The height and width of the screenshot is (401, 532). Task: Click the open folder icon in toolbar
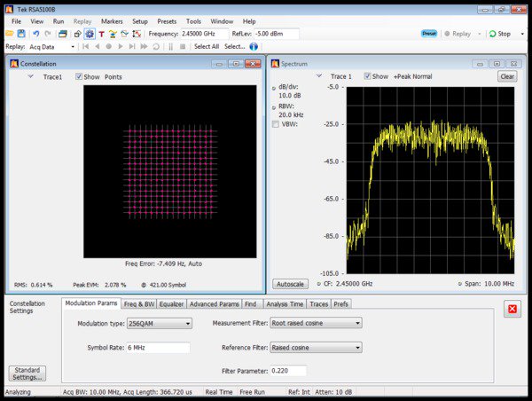coord(9,34)
